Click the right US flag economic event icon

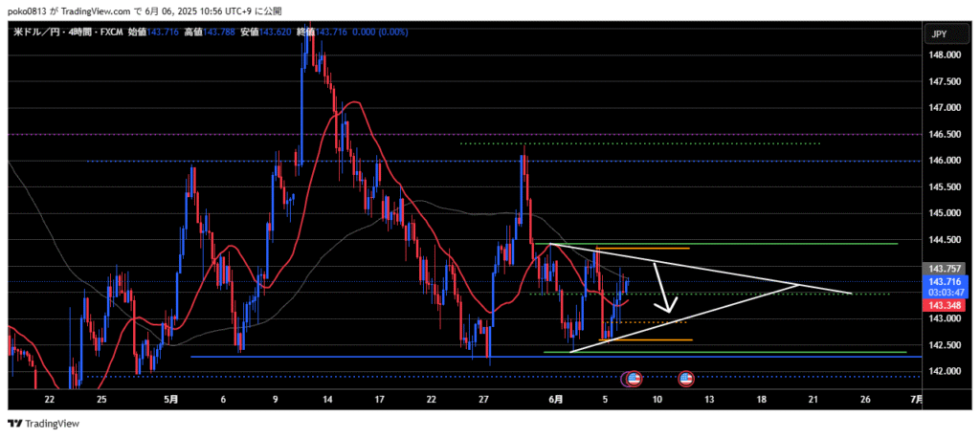pos(686,379)
